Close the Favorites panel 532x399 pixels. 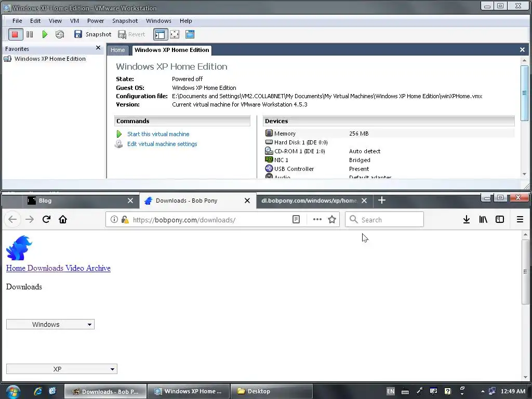pos(98,48)
